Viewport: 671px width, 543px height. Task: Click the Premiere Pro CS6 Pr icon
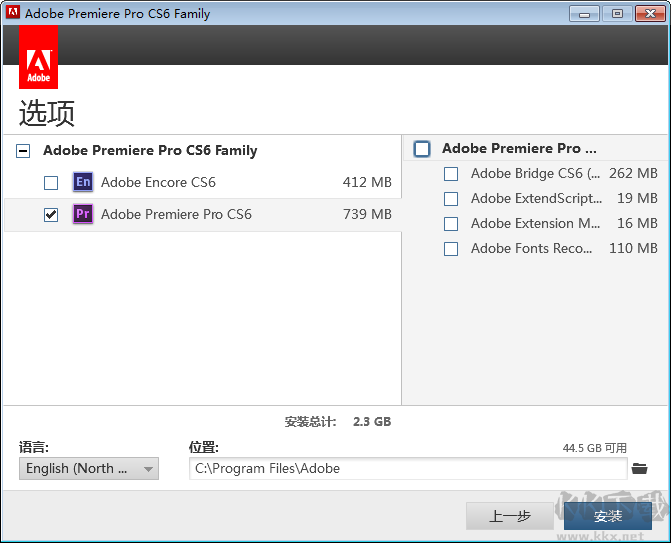[83, 214]
